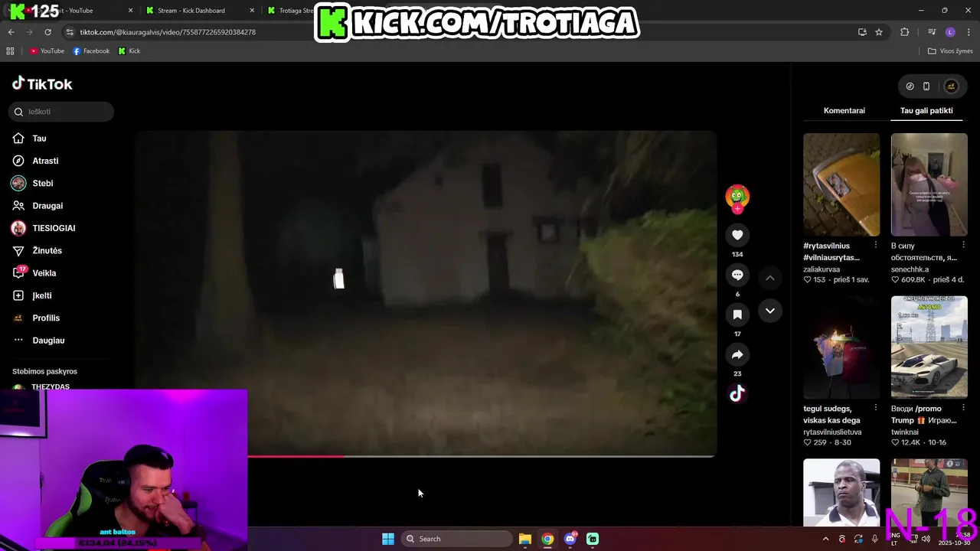Open the profile avatar at top right
The width and height of the screenshot is (980, 551).
951,86
